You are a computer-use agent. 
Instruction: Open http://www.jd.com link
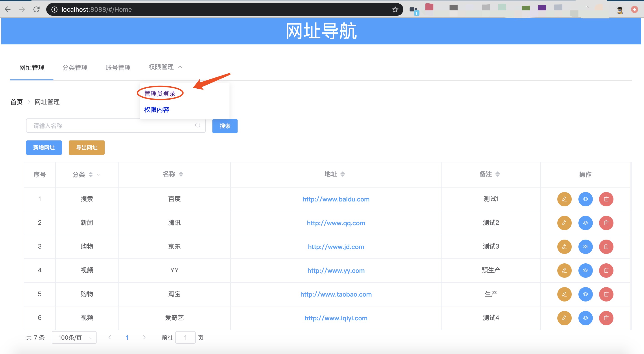[x=336, y=247]
